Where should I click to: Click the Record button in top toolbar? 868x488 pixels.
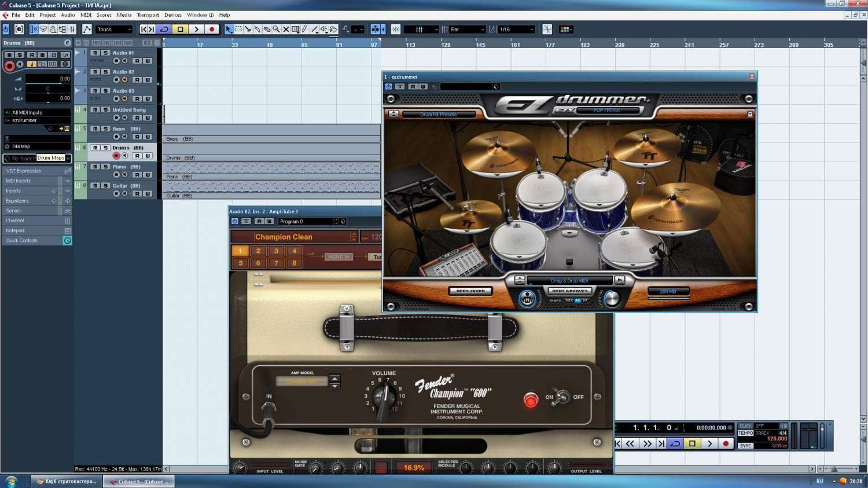click(x=212, y=29)
